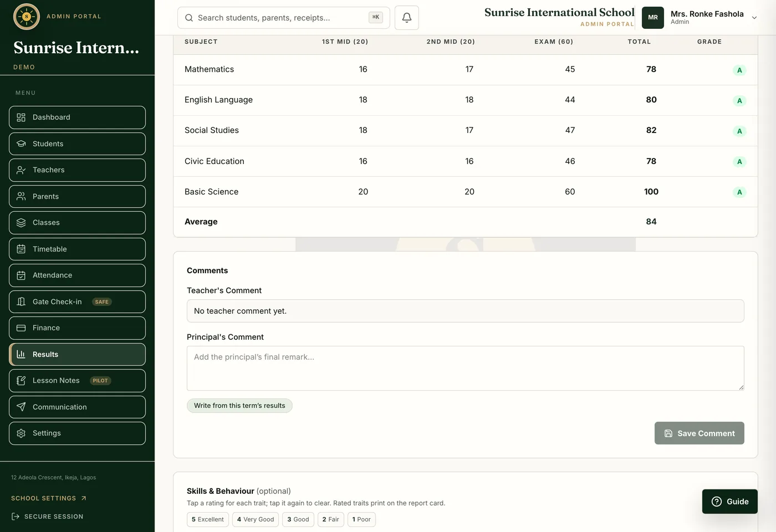Viewport: 776px width, 532px height.
Task: Click the Civic Education grade A badge
Action: (x=739, y=162)
